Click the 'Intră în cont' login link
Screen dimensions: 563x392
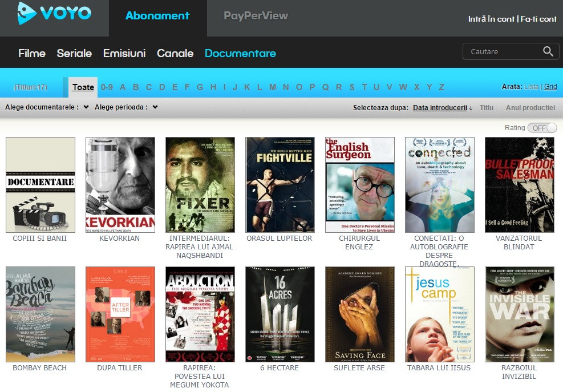pyautogui.click(x=491, y=19)
